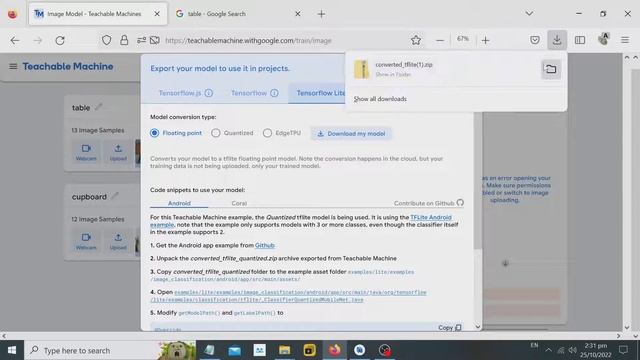Click Download my model button

[351, 133]
